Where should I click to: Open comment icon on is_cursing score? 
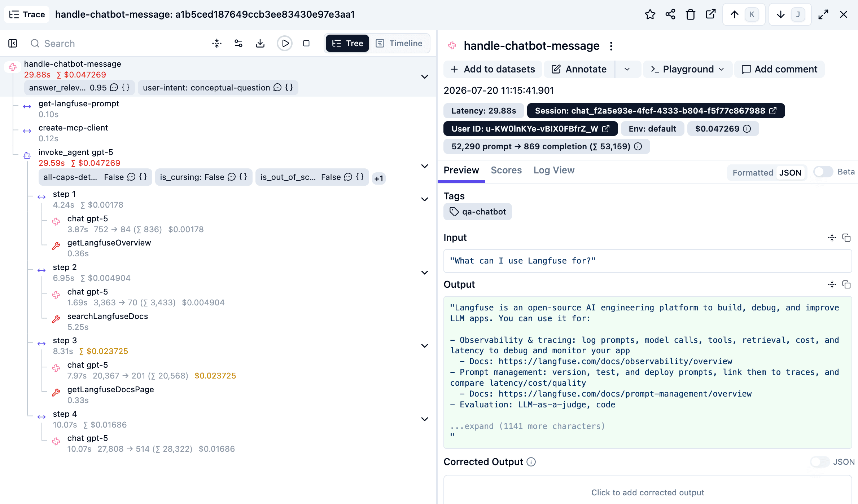(x=232, y=177)
